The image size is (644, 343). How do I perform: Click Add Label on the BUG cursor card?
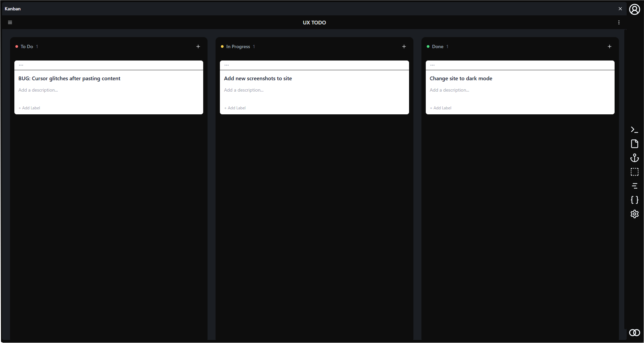(x=29, y=108)
